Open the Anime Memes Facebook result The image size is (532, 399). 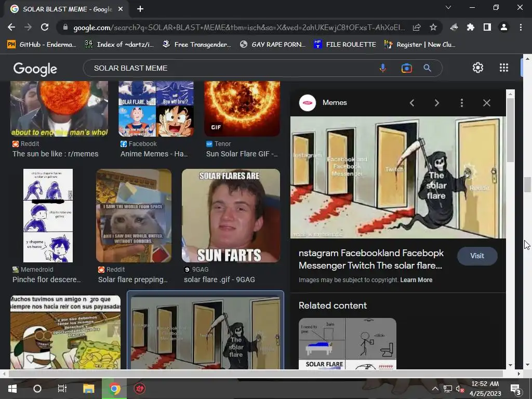click(x=156, y=109)
